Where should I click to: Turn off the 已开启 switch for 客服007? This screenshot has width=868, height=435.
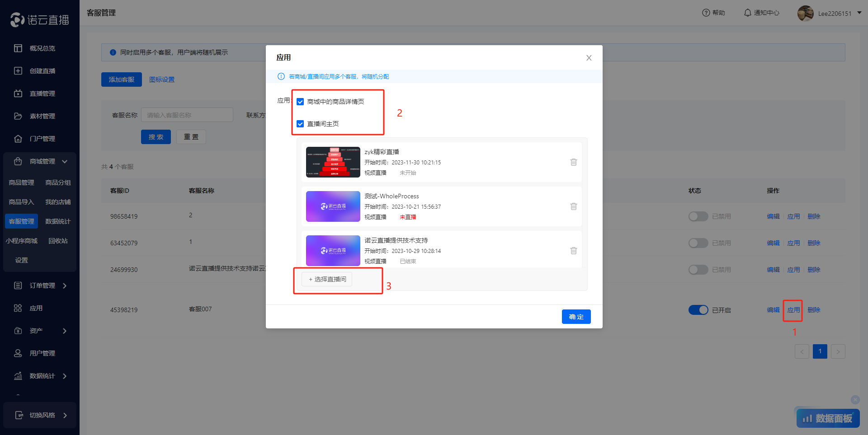(x=698, y=310)
